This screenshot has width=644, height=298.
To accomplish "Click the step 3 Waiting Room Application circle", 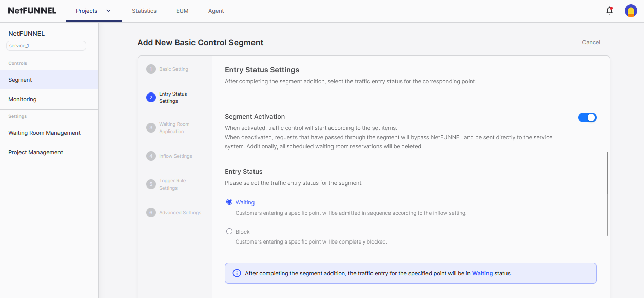I will [x=151, y=127].
